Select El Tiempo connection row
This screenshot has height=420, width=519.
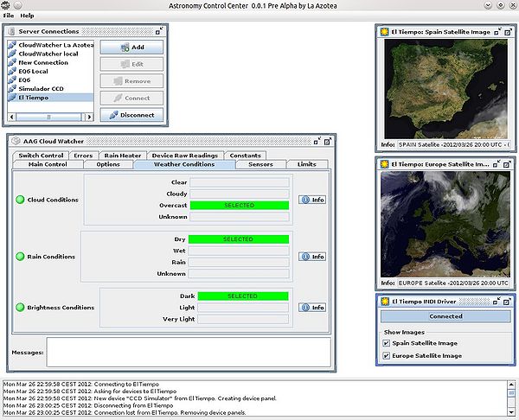(x=51, y=98)
